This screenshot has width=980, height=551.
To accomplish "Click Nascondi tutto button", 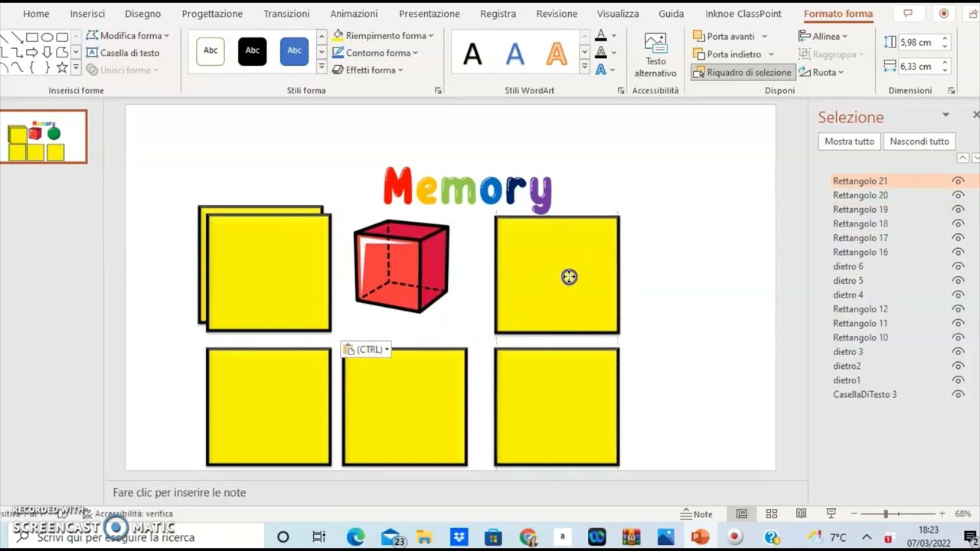I will pyautogui.click(x=919, y=142).
